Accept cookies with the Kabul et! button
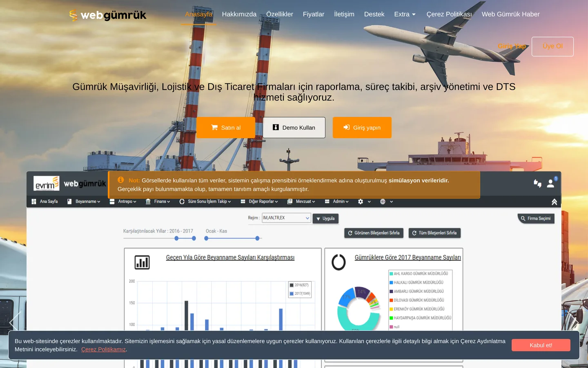The image size is (588, 368). 541,345
